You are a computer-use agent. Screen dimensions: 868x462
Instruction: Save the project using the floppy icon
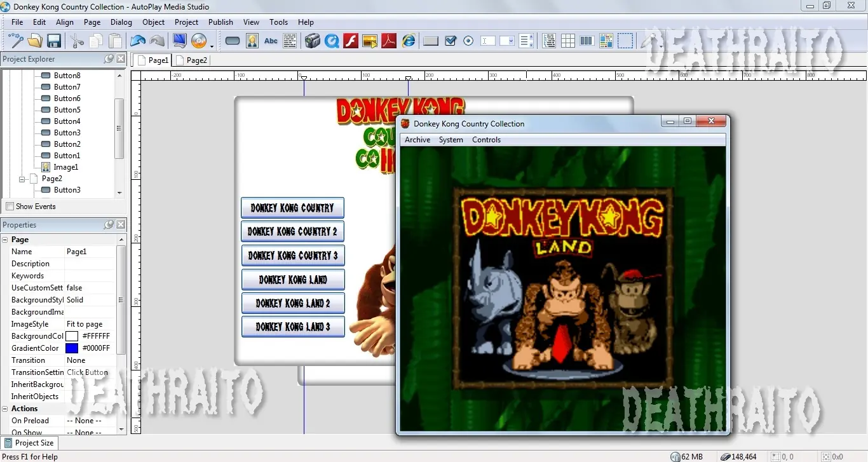pyautogui.click(x=54, y=41)
